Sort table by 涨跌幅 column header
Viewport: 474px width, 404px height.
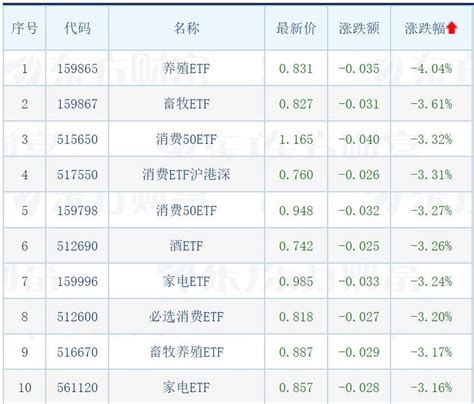pos(425,28)
